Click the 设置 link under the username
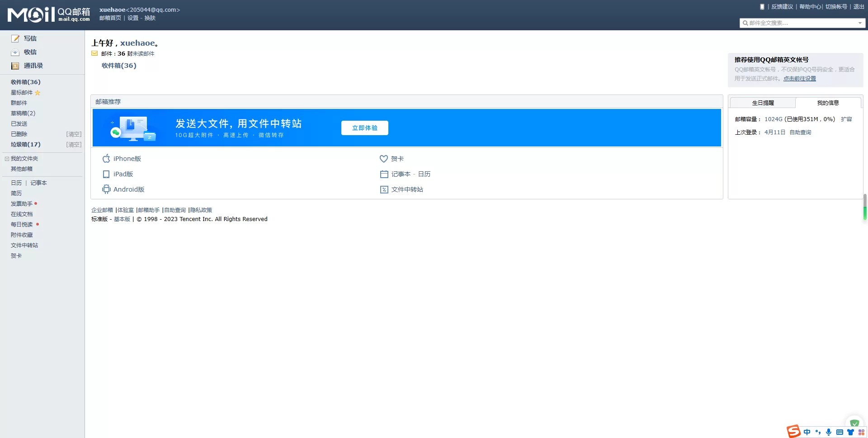The image size is (868, 438). tap(133, 18)
